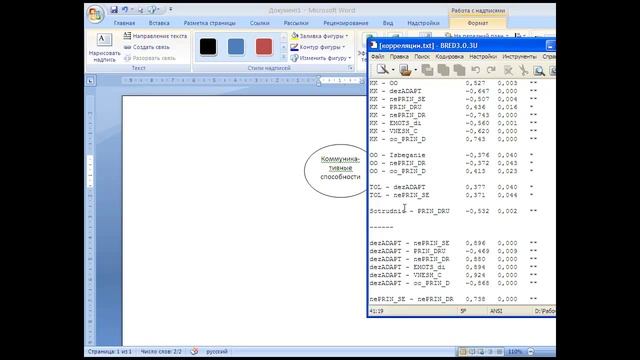Open the Вставка ribbon tab
The image size is (640, 360).
click(159, 23)
